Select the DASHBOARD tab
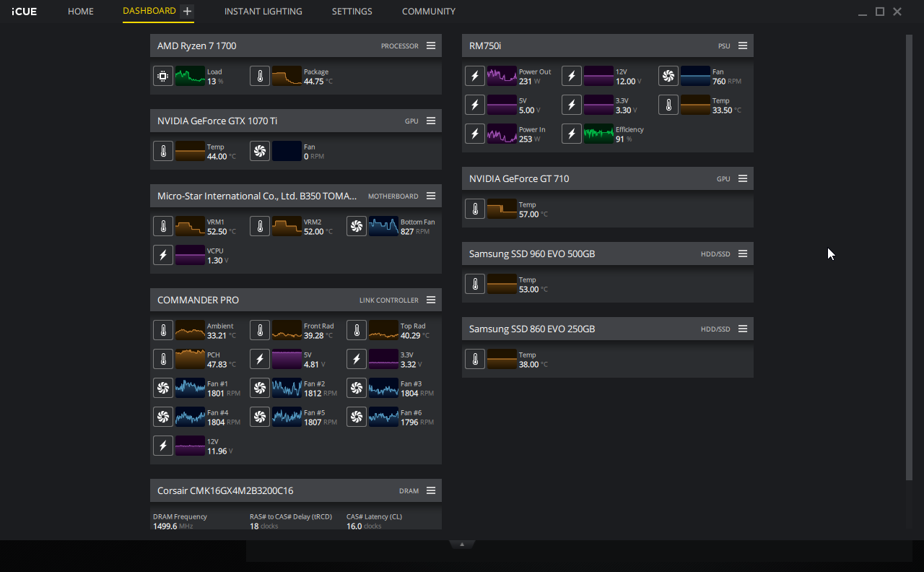The height and width of the screenshot is (572, 924). [x=149, y=11]
